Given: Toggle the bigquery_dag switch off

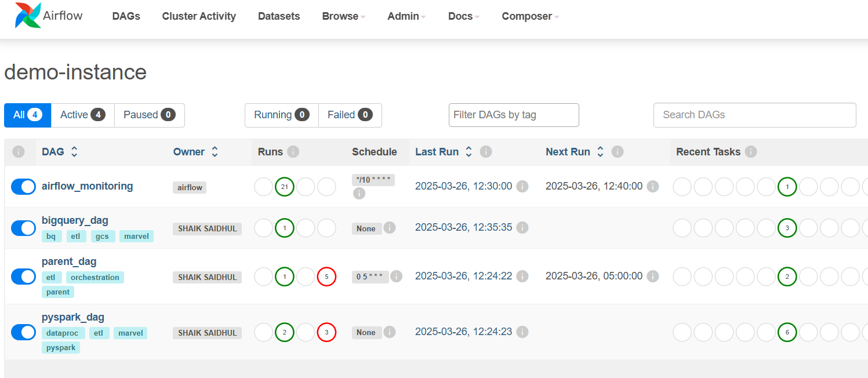Looking at the screenshot, I should pyautogui.click(x=23, y=228).
